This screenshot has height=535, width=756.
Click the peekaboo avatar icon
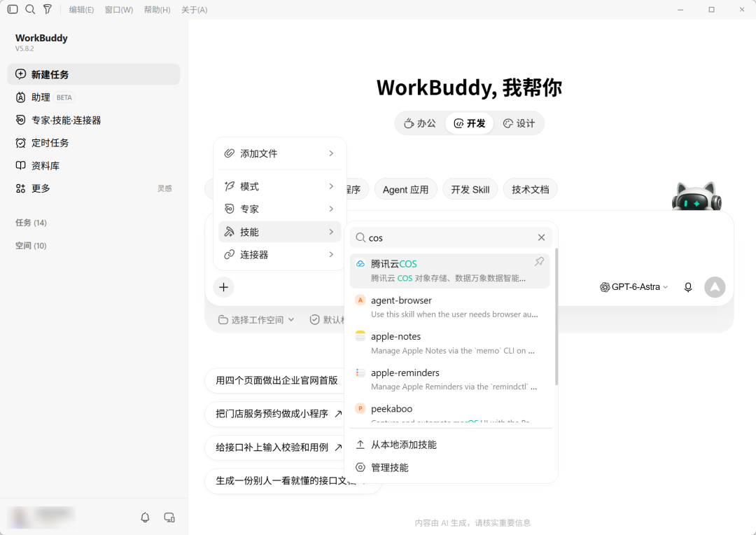click(360, 409)
